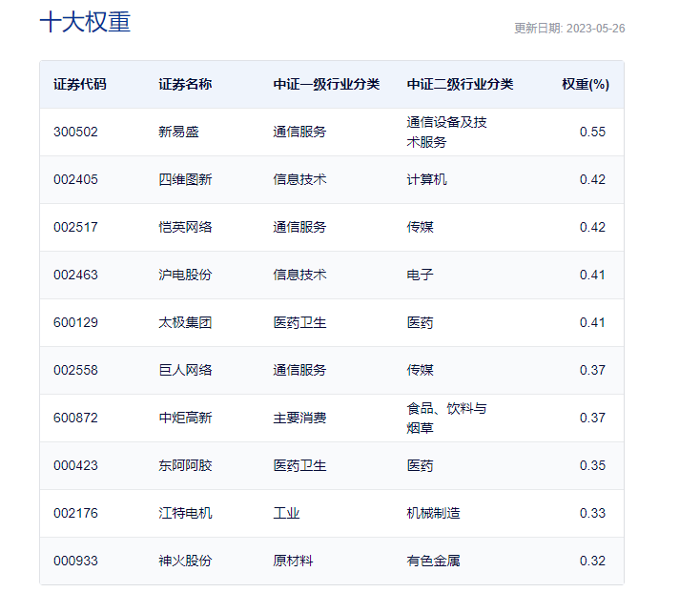This screenshot has height=613, width=700.
Task: Select stock name 中炬高新
Action: pyautogui.click(x=185, y=418)
